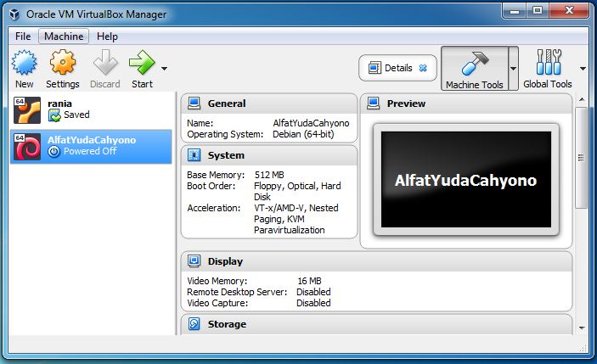Screen dimensions: 597x364
Task: Click the Preview section monitor icon
Action: coord(374,104)
